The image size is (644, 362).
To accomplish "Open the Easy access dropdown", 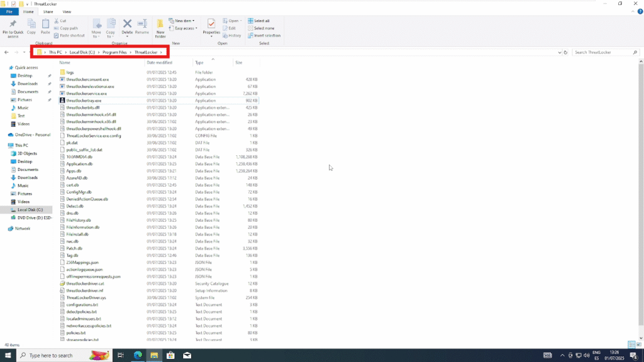I will [x=183, y=28].
